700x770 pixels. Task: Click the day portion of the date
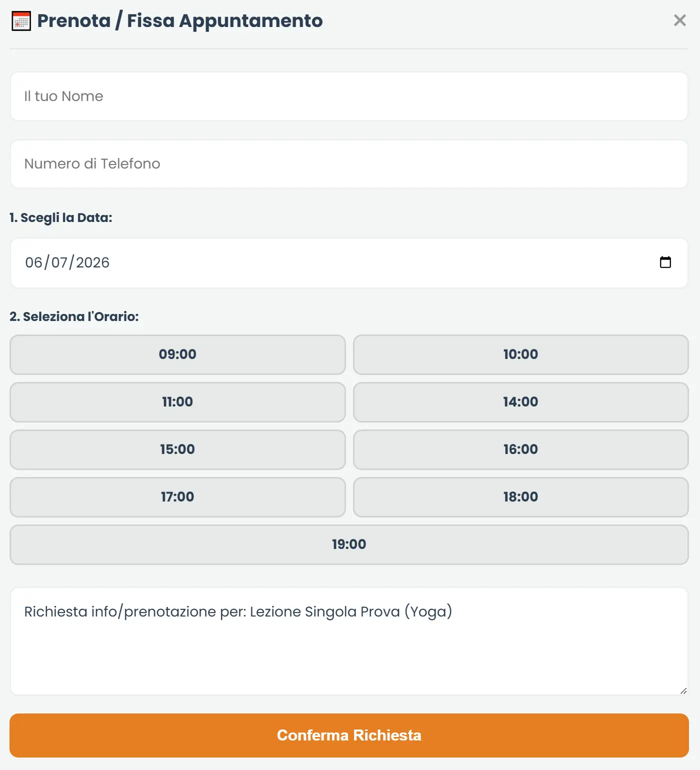tap(34, 262)
